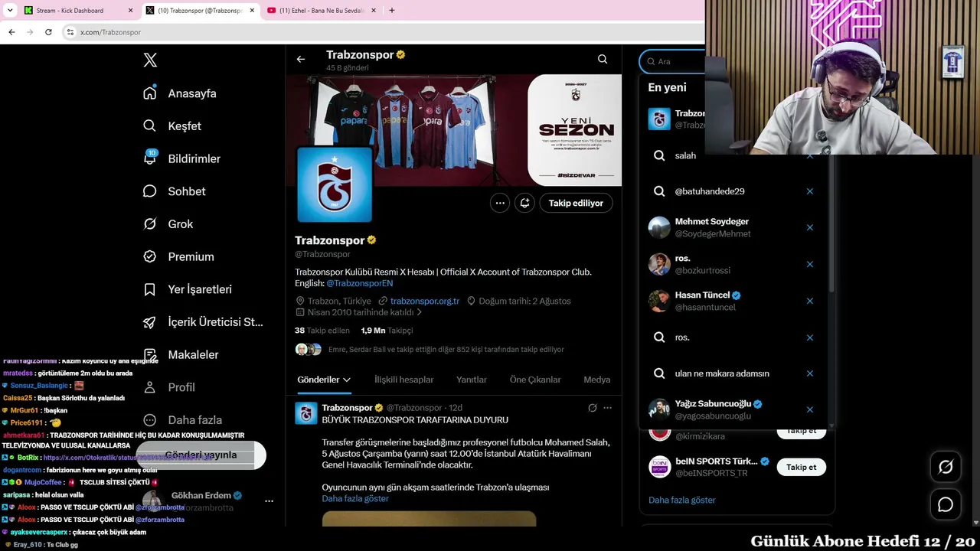The image size is (980, 551).
Task: Expand "Nisan 2010 tarihinde katıldı" details
Action: 359,312
